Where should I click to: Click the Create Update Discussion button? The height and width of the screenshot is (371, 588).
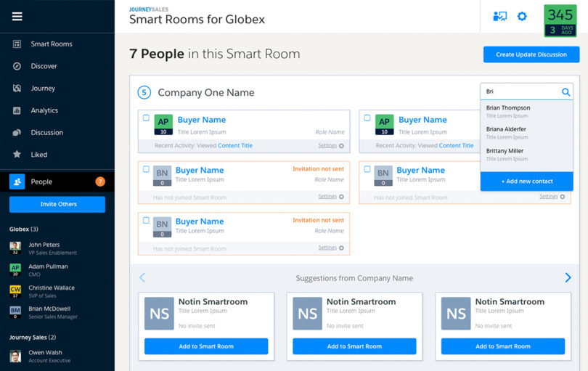[531, 54]
